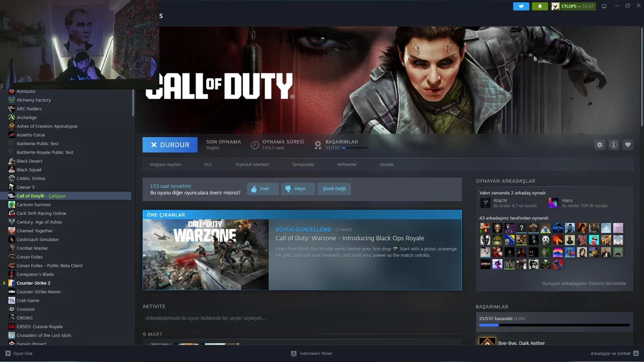The image size is (644, 362).
Task: Click the ARC Raiders game icon
Action: pos(12,109)
